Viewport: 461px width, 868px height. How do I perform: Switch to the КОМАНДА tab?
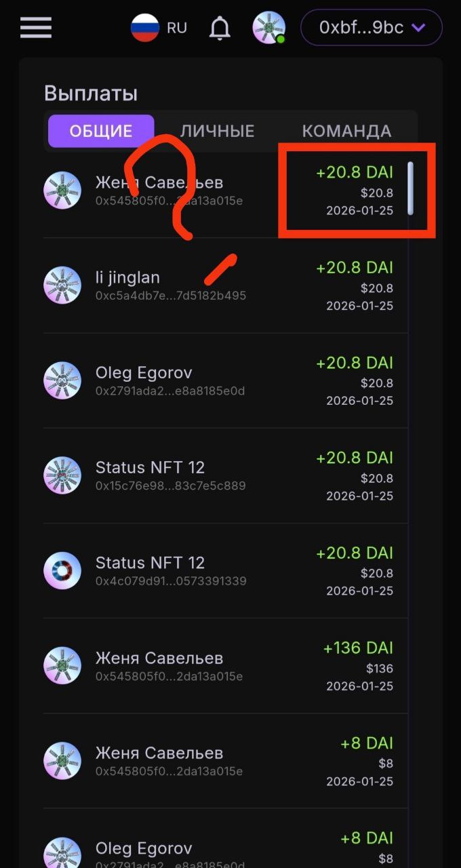pos(346,131)
